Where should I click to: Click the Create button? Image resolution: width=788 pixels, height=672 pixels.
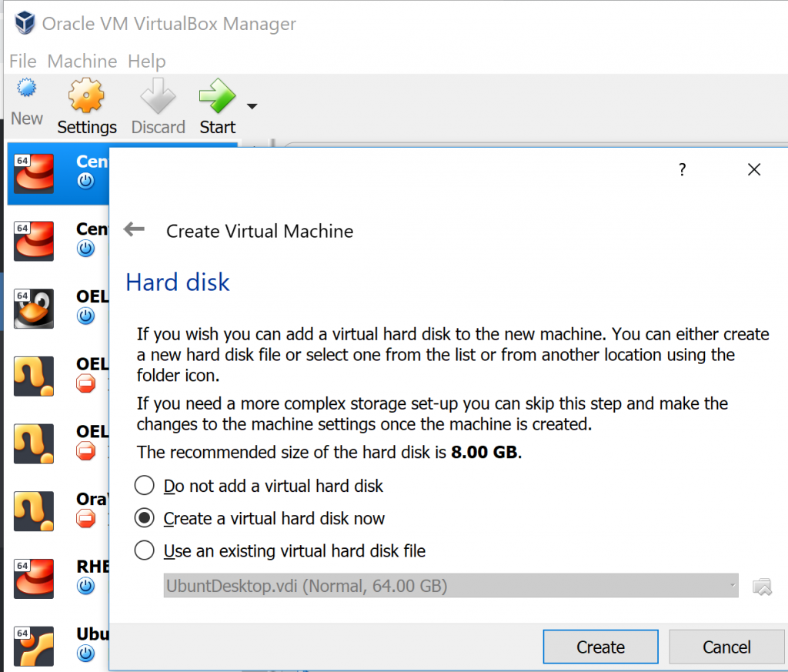[x=600, y=647]
